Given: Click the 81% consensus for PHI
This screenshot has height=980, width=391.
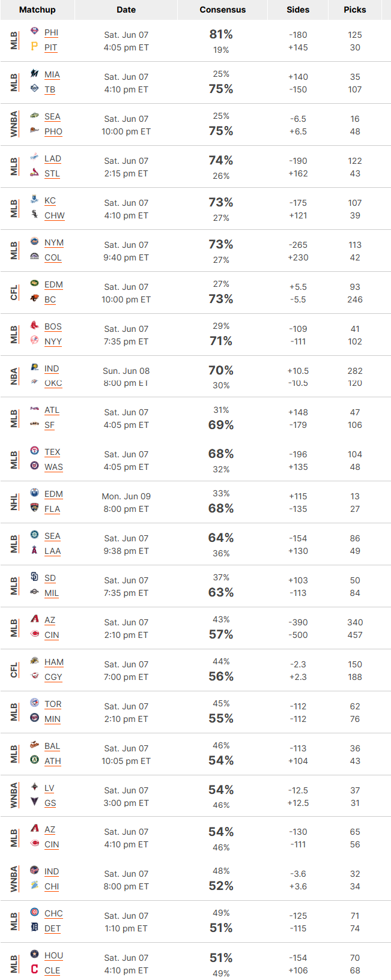Looking at the screenshot, I should (221, 34).
